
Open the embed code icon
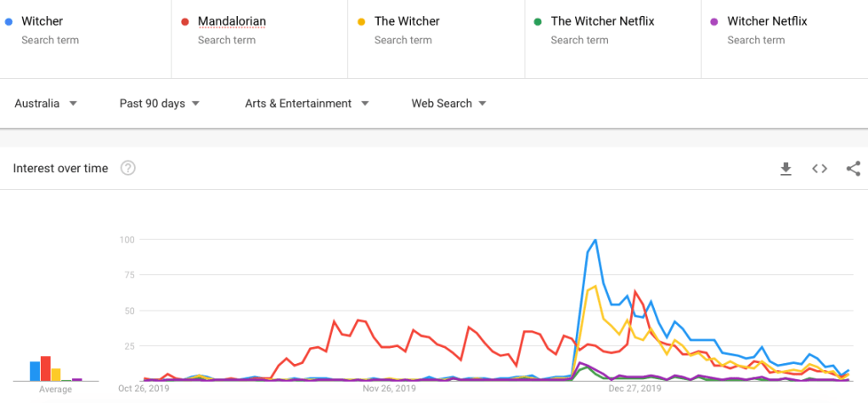point(820,169)
